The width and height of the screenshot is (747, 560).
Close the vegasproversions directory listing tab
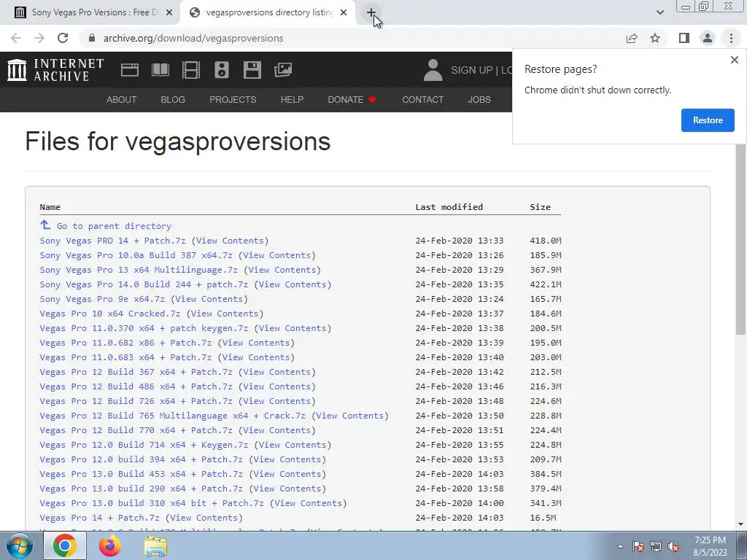coord(344,12)
